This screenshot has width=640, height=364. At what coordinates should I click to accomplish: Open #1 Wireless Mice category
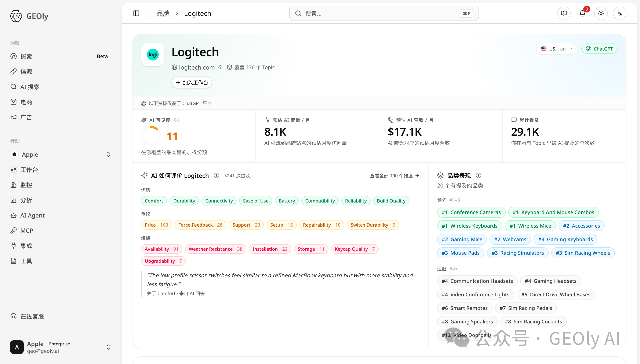point(530,226)
